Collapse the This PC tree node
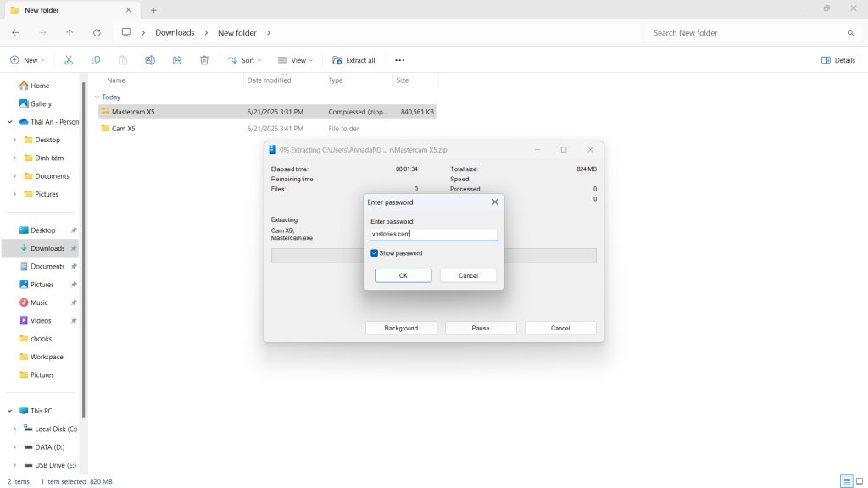The width and height of the screenshot is (868, 488). 10,411
